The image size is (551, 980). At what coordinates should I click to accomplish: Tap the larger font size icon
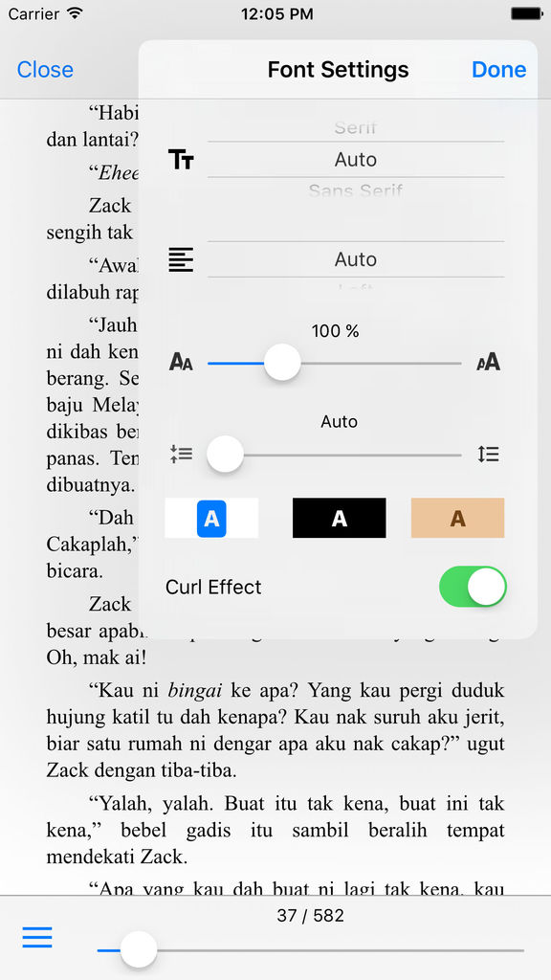tap(489, 362)
